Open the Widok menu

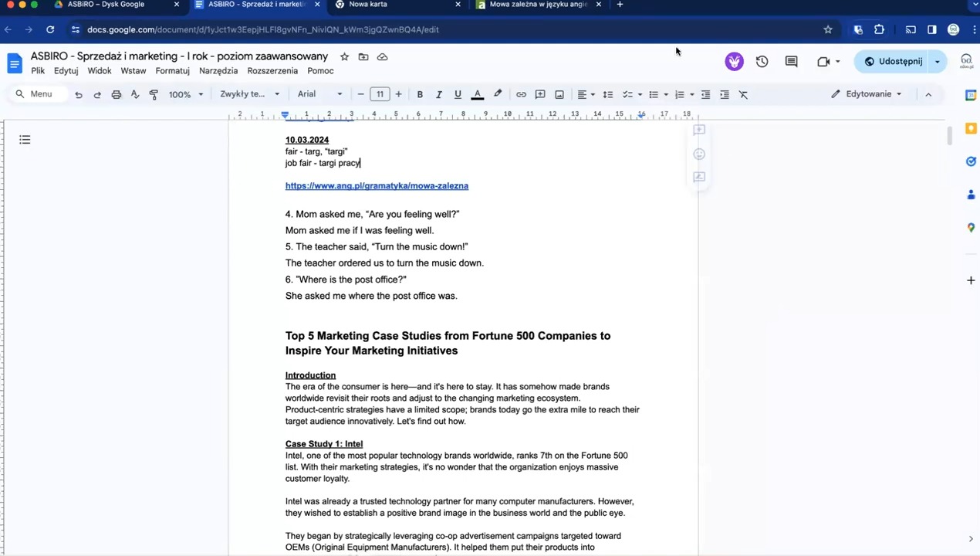100,71
